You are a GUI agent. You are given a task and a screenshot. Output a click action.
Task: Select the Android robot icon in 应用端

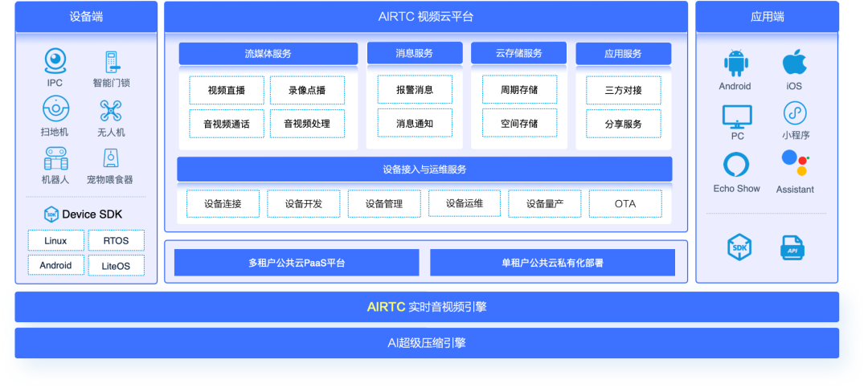(735, 63)
